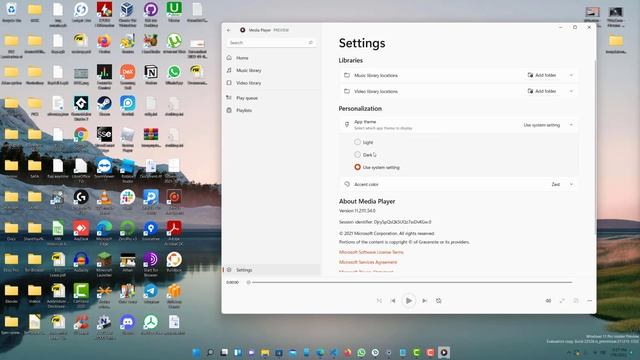Open TeamViewer on the desktop
The height and width of the screenshot is (360, 640).
(x=104, y=168)
